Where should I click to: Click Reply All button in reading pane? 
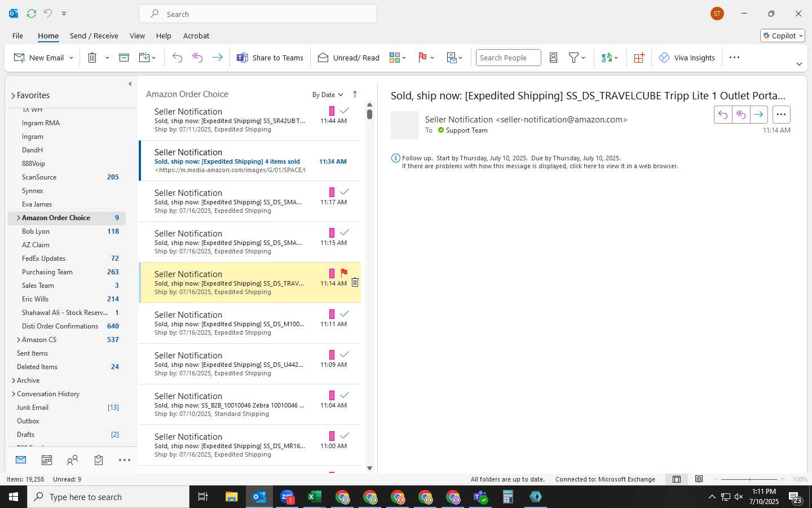(x=741, y=115)
